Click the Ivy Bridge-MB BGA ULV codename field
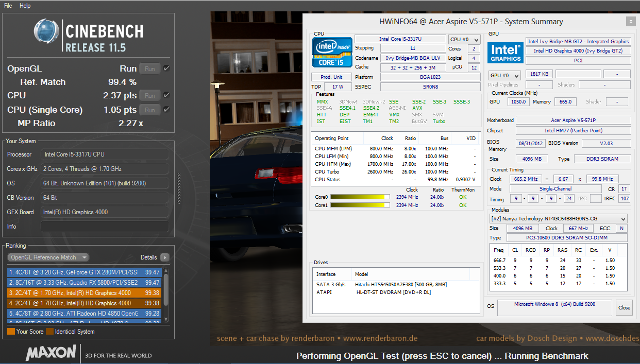Image resolution: width=640 pixels, height=364 pixels. (x=413, y=58)
